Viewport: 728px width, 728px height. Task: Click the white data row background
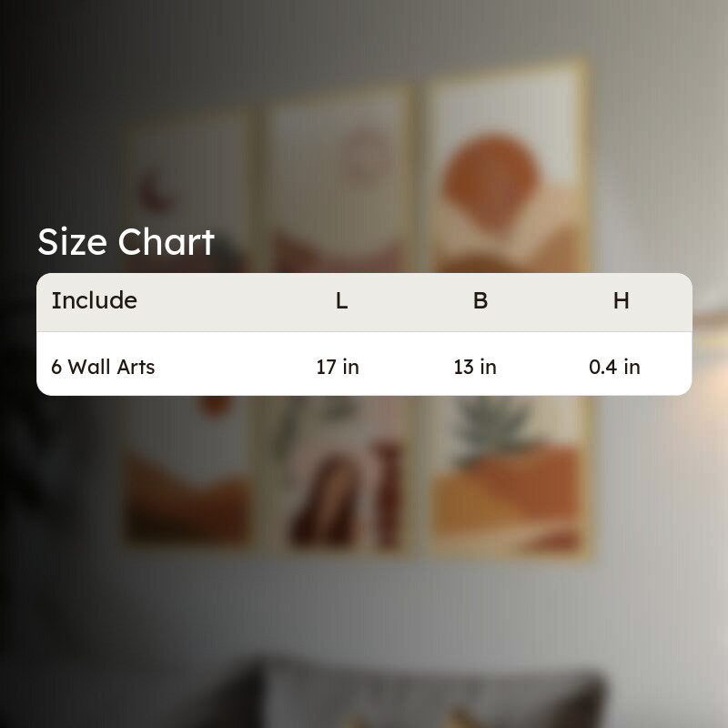(x=364, y=364)
